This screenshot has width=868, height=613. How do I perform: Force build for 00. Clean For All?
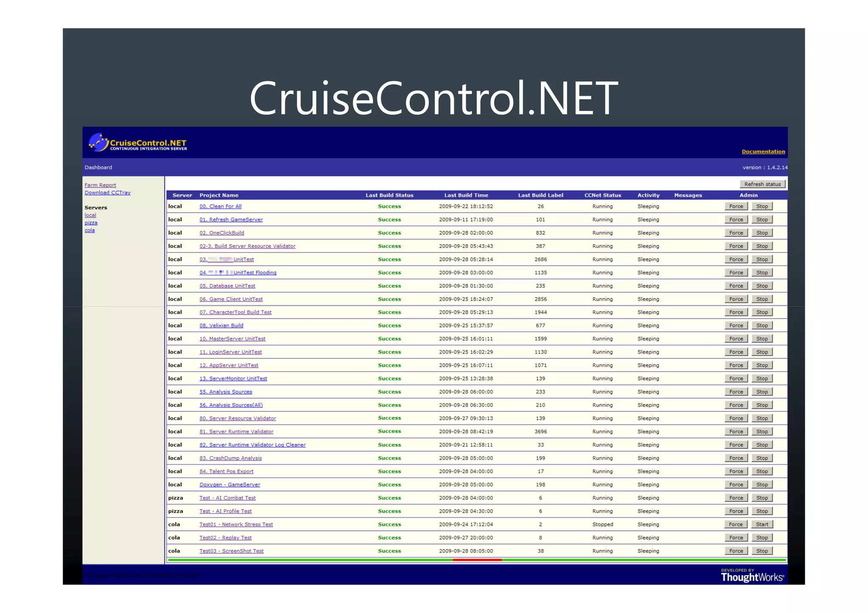[x=736, y=206]
